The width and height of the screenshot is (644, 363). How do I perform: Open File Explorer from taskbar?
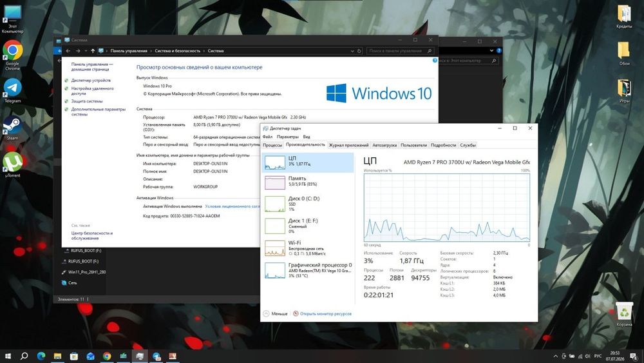(57, 356)
